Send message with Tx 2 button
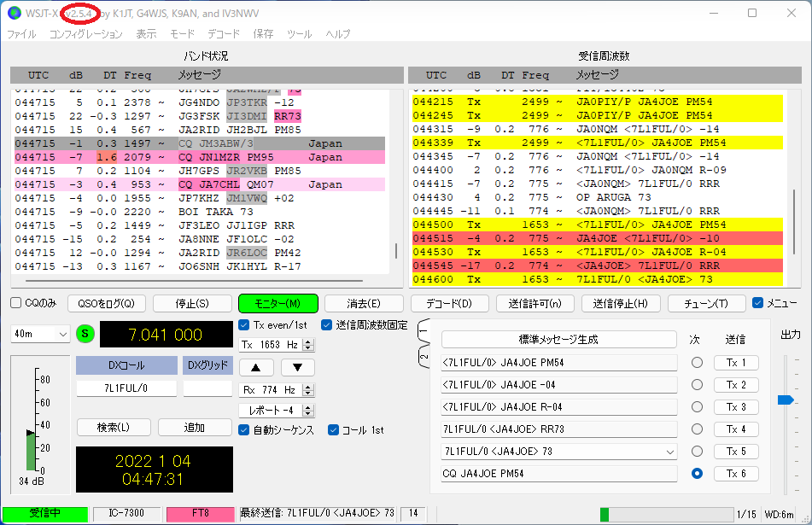 point(736,385)
